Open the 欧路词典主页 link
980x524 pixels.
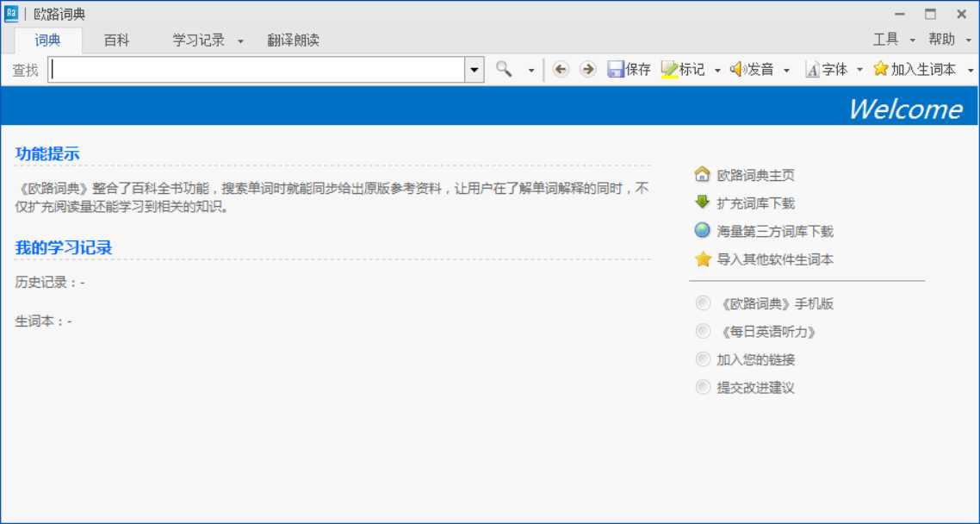[x=755, y=176]
